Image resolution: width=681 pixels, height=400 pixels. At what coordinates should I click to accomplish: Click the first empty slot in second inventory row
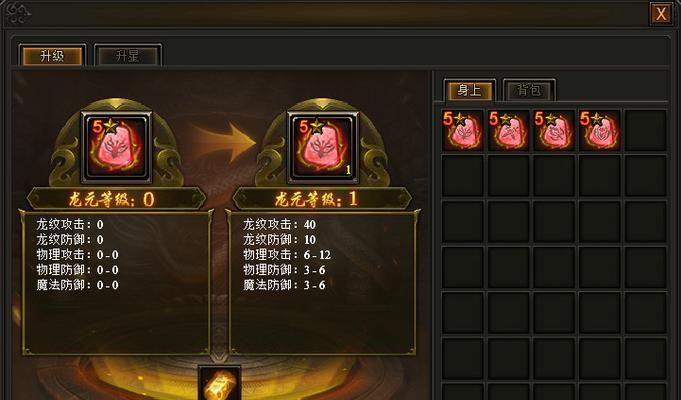click(x=463, y=175)
